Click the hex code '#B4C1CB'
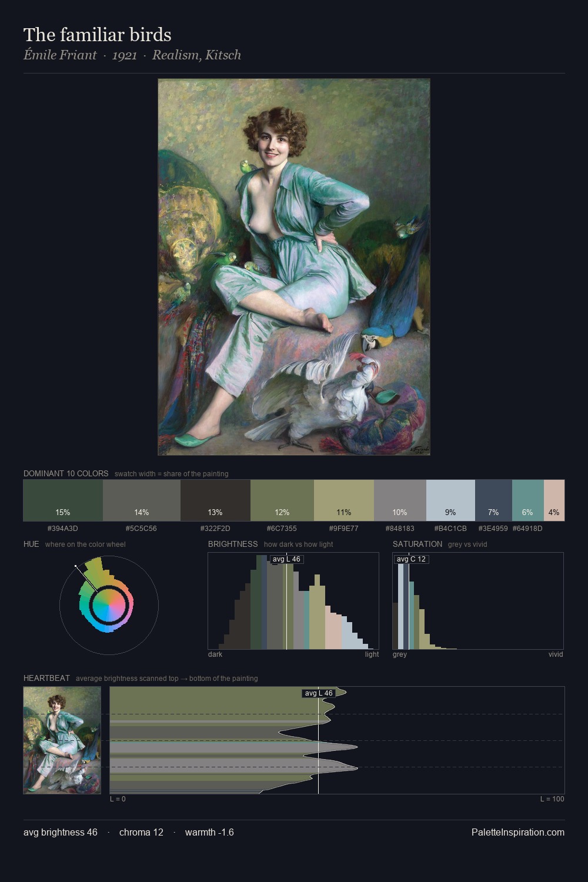This screenshot has width=588, height=882. (450, 528)
